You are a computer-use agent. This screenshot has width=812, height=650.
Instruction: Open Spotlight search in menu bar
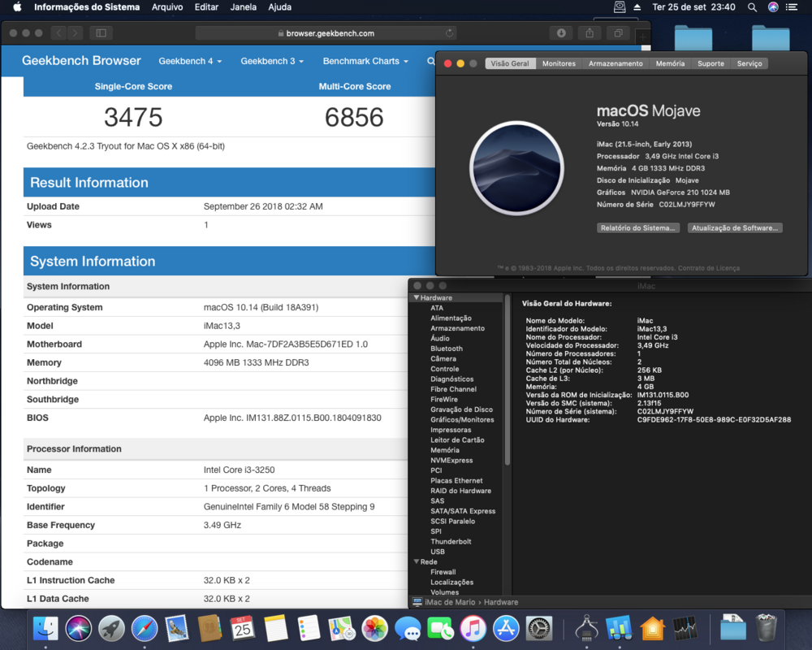click(752, 7)
